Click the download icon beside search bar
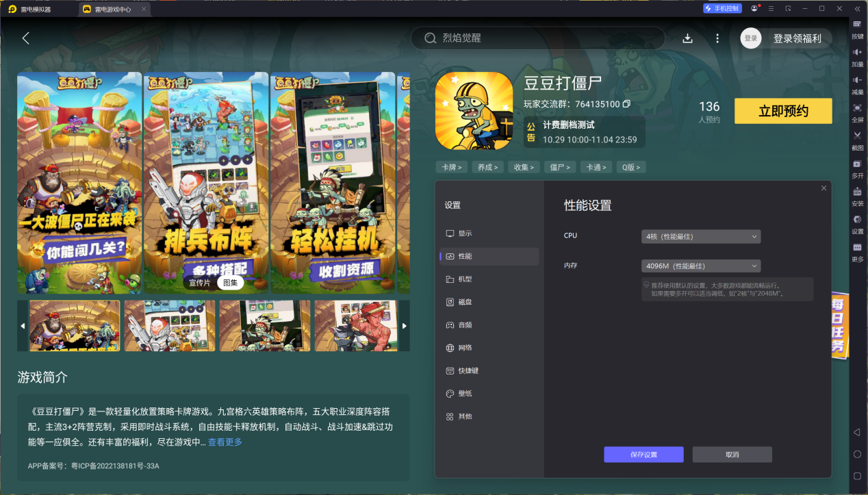This screenshot has height=495, width=868. click(688, 38)
